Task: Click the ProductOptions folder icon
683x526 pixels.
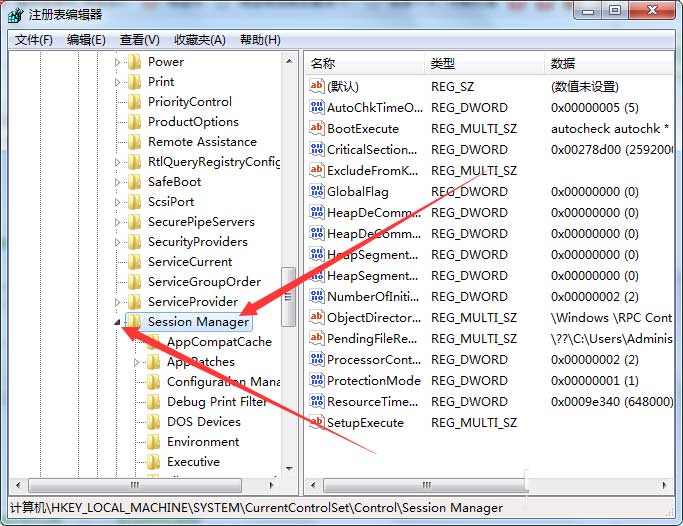Action: (x=135, y=122)
